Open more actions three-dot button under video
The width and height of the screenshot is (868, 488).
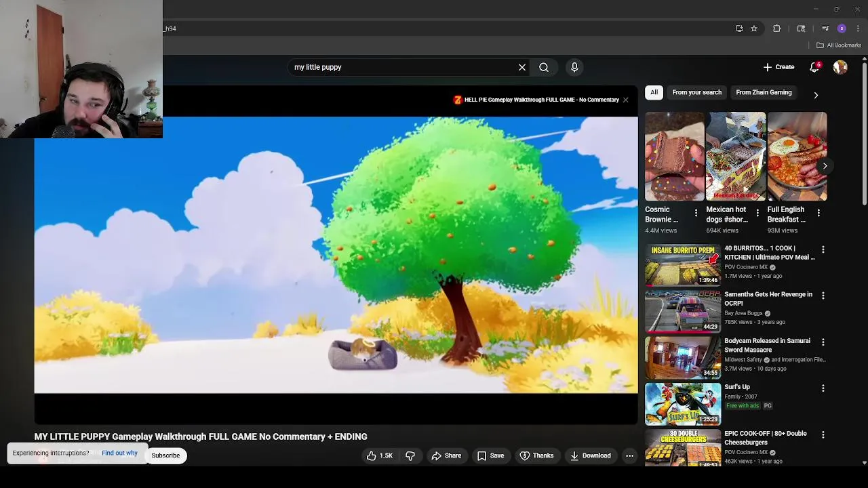point(629,455)
